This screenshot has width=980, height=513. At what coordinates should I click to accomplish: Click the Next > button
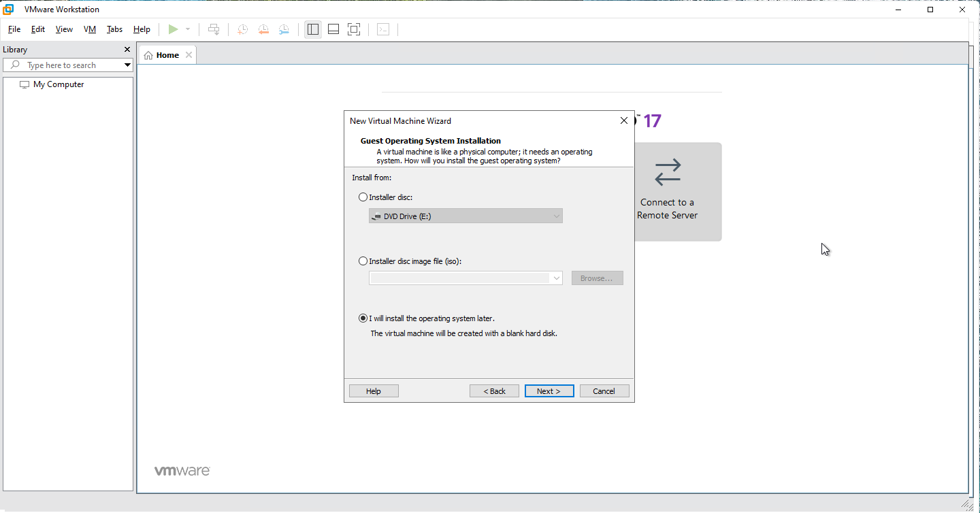[549, 391]
